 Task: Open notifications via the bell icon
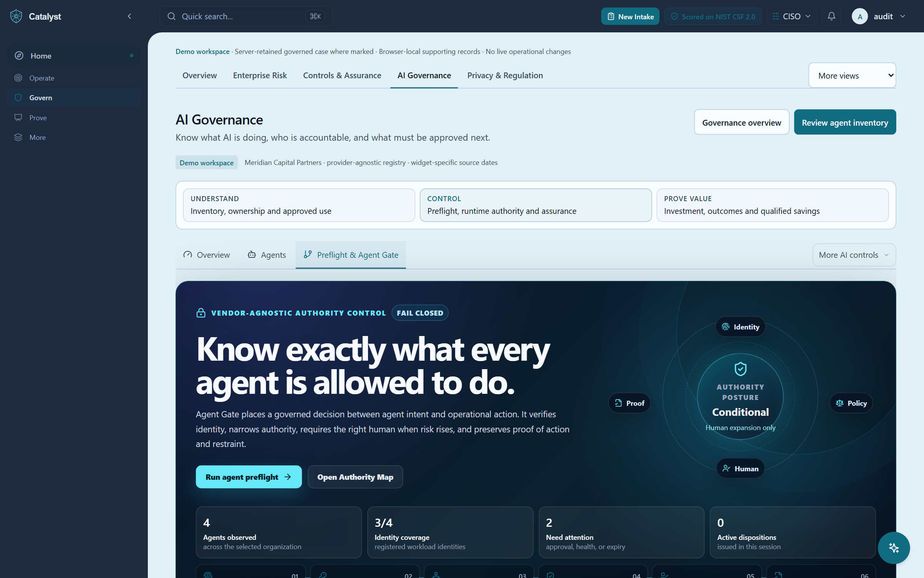(x=831, y=16)
